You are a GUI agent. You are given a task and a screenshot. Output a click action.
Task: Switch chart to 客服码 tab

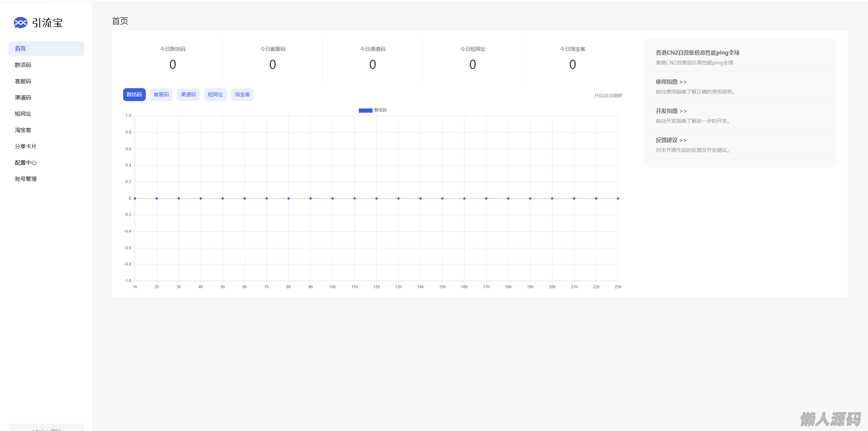(x=161, y=95)
